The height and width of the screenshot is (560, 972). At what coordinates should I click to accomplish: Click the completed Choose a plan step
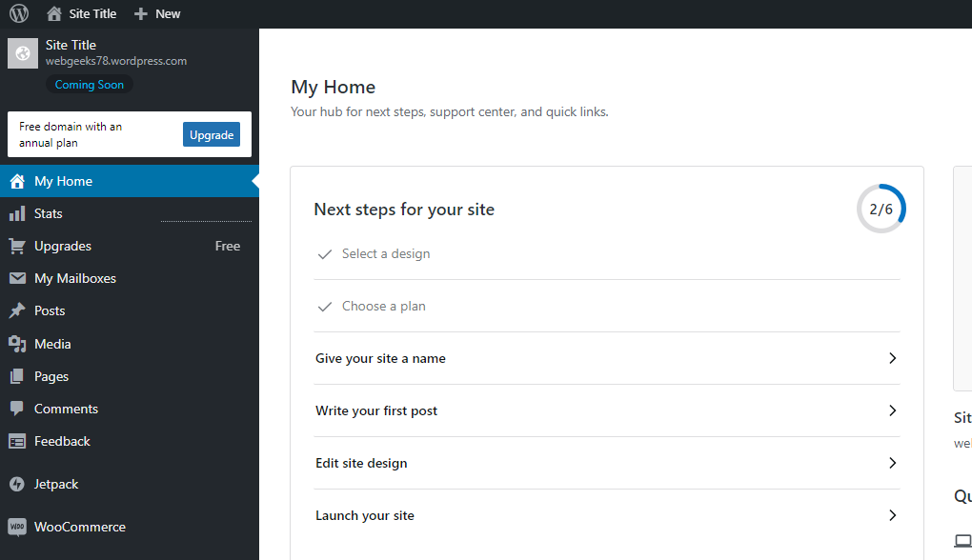click(607, 307)
